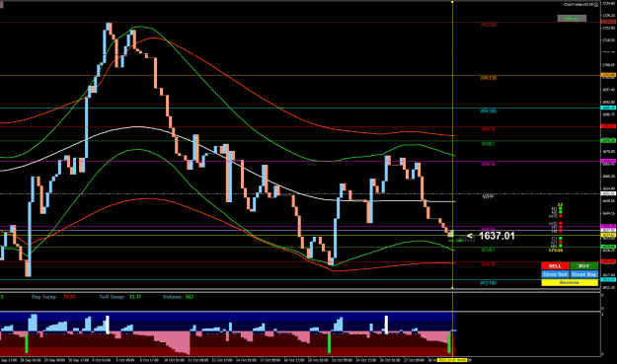Screen dimensions: 617x364
Task: Select the WS78 support level label
Action: [x=488, y=264]
